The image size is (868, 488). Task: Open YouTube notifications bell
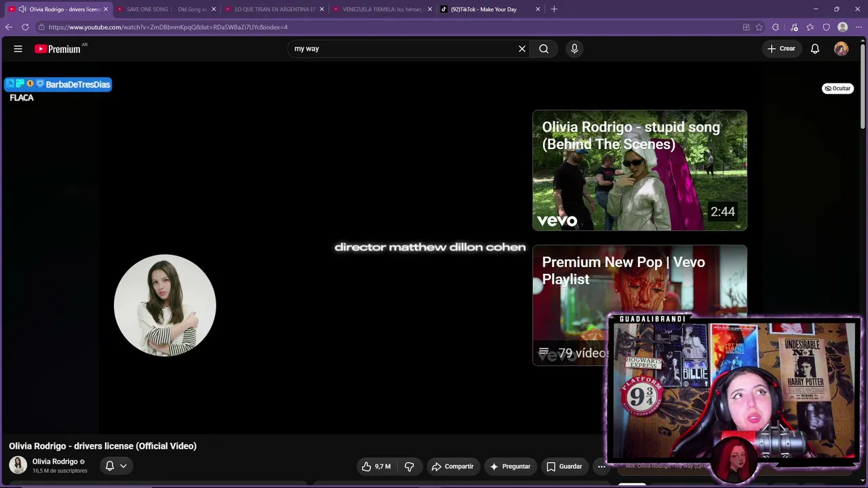815,49
